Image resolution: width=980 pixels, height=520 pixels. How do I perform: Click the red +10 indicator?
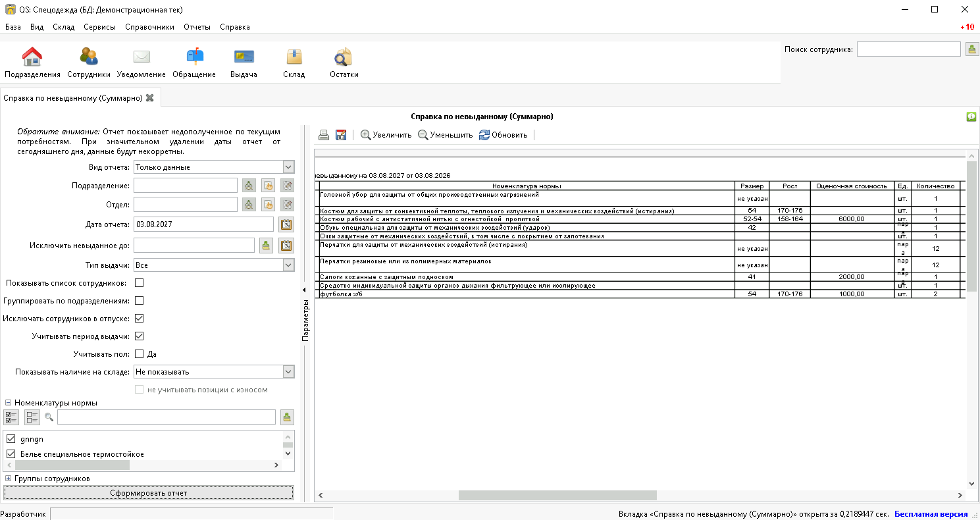point(967,27)
